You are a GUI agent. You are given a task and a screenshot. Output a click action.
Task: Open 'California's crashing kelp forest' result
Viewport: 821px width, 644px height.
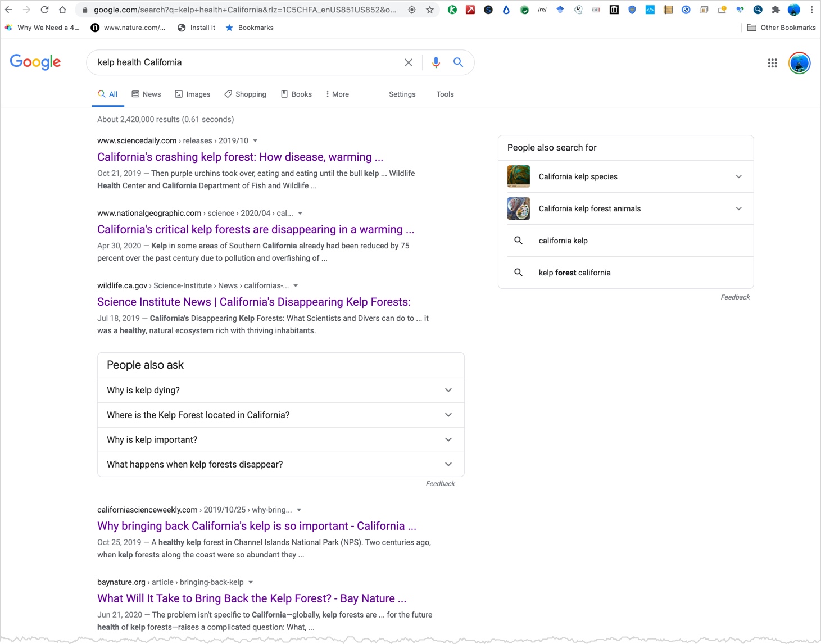(x=240, y=157)
